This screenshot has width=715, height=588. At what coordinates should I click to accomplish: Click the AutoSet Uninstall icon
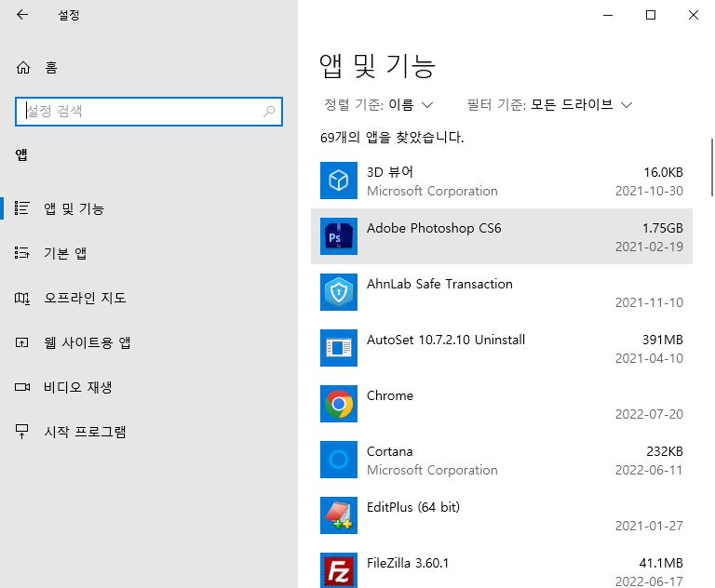pos(339,348)
